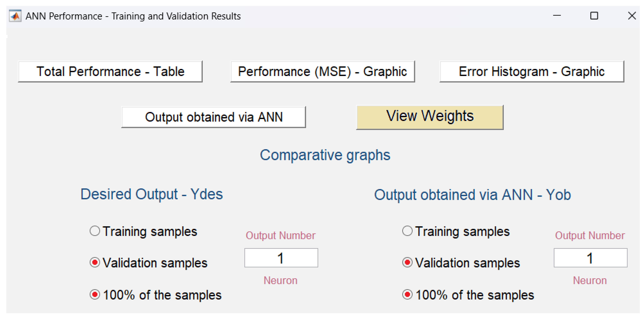This screenshot has width=644, height=319.
Task: Minimize the ANN Performance window
Action: 557,16
